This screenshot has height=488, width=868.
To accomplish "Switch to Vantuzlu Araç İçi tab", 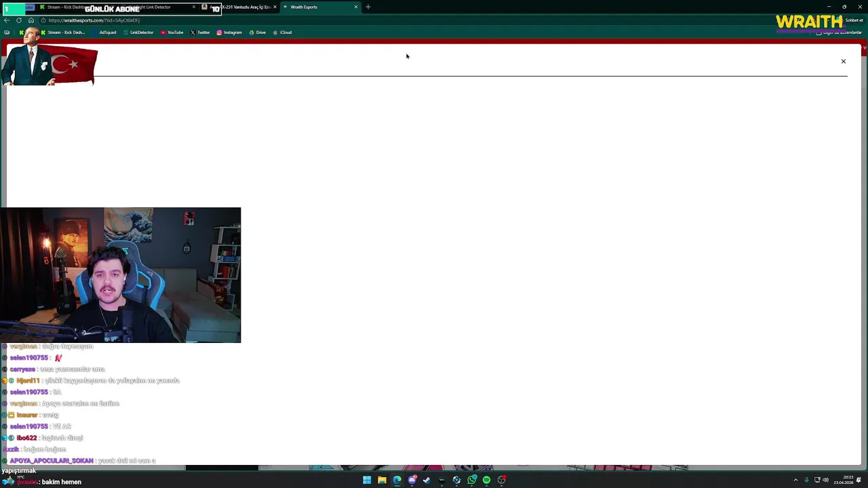I will (239, 7).
